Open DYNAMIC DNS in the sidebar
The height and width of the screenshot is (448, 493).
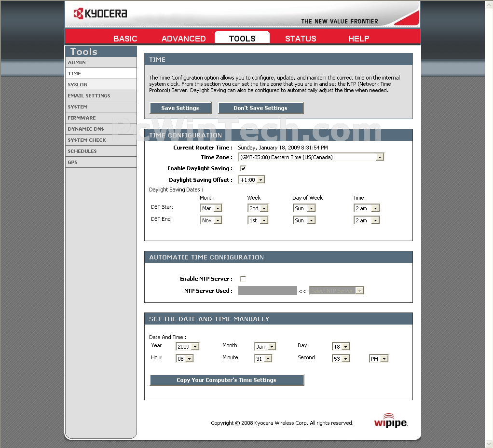coord(101,129)
